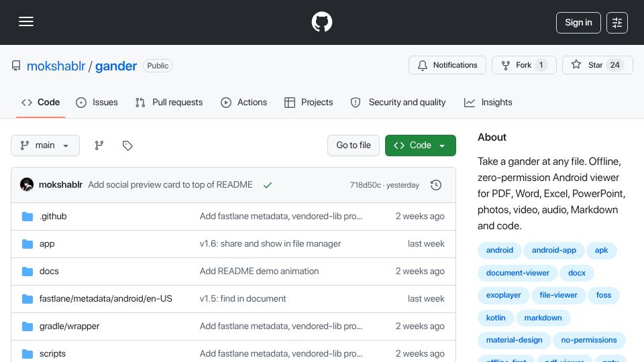Click the star count 24
Viewport: 644px width, 362px height.
pos(614,65)
